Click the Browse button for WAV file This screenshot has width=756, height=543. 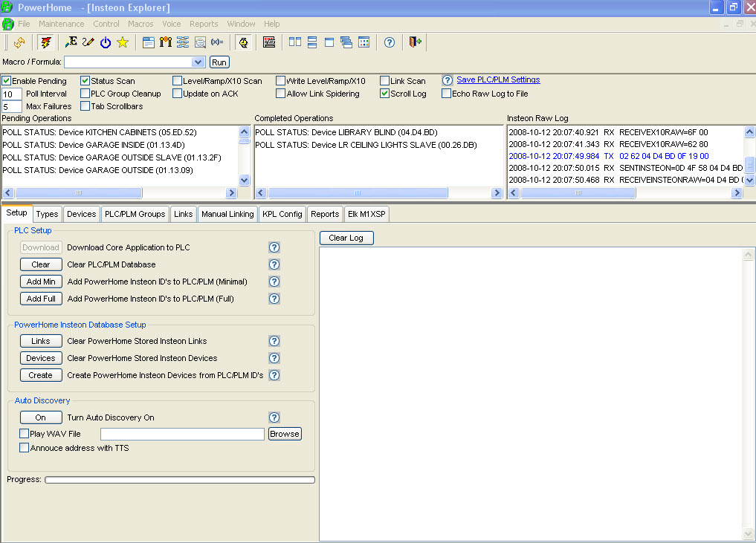coord(285,434)
